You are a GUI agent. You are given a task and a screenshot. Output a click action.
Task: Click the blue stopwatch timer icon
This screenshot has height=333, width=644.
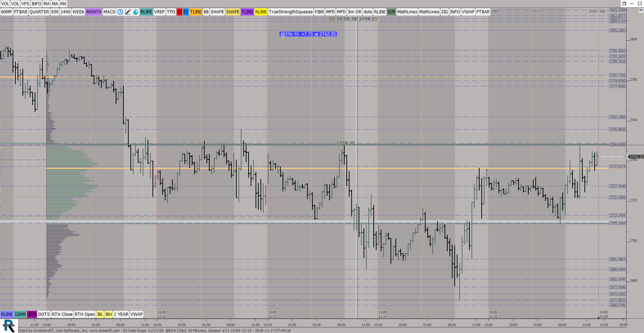click(x=136, y=12)
